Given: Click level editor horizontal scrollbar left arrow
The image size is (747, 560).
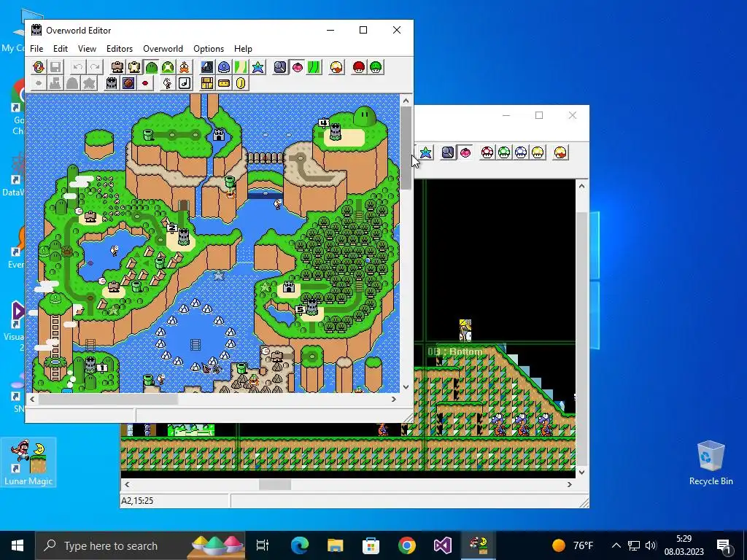Looking at the screenshot, I should (x=127, y=484).
